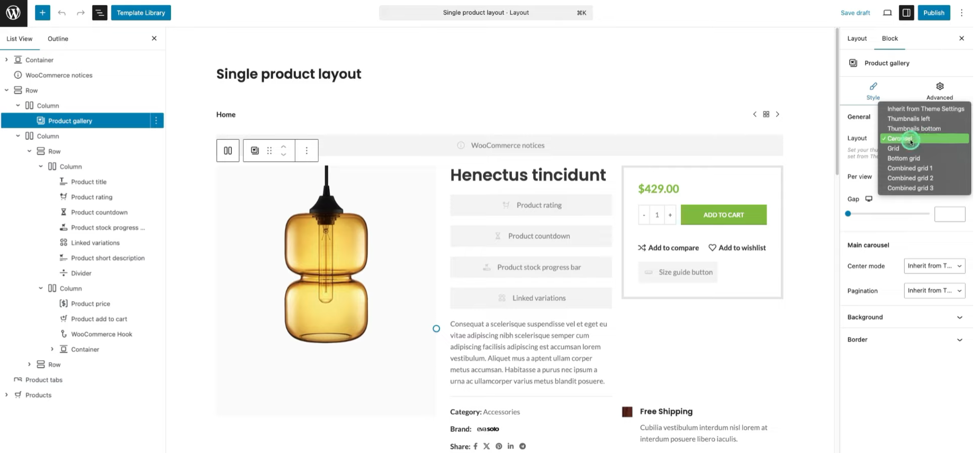Viewport: 980px width, 453px height.
Task: Increase quantity with the plus stepper
Action: tap(670, 215)
